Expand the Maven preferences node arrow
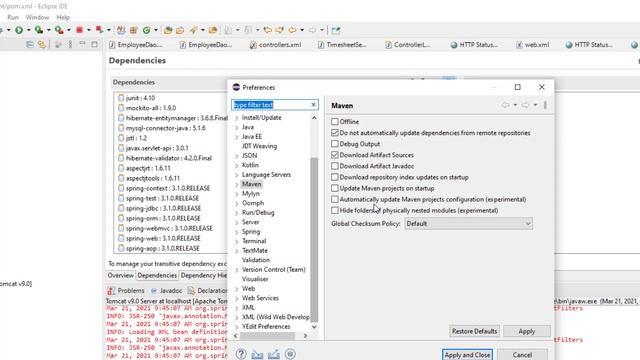The width and height of the screenshot is (640, 360). [x=237, y=184]
